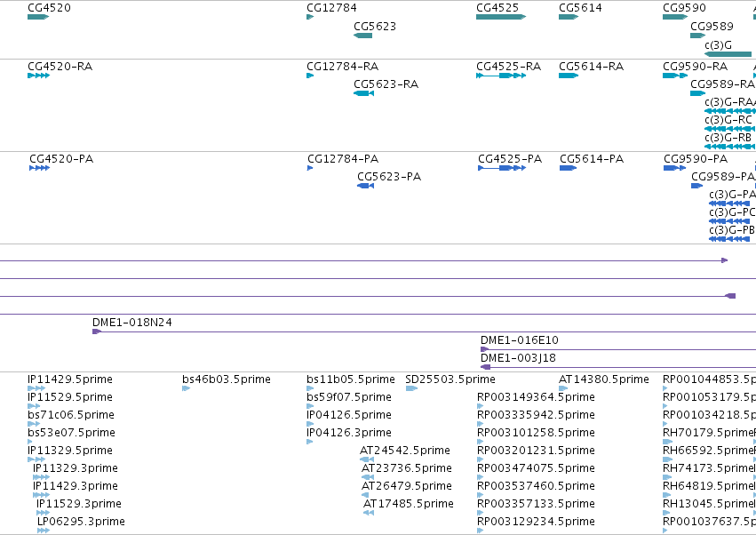Select the RP003101258.5prime EST label
Image resolution: width=756 pixels, height=535 pixels.
click(x=536, y=433)
